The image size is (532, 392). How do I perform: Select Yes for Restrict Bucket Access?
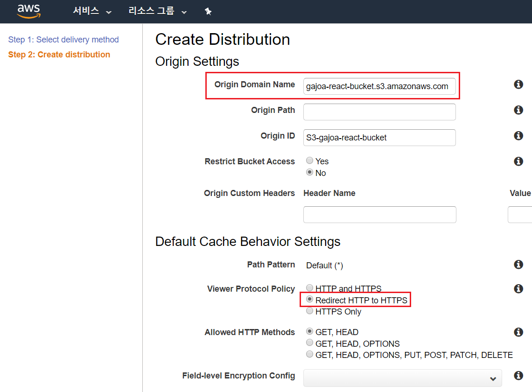[309, 160]
